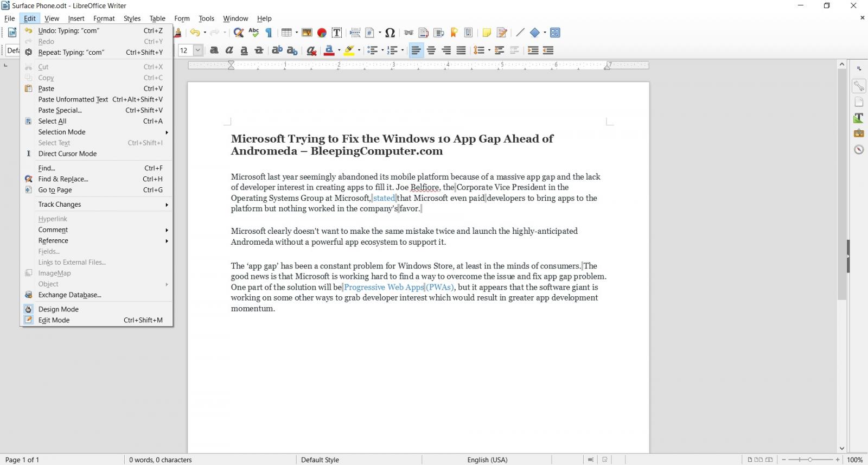This screenshot has width=868, height=465.
Task: Insert a table using toolbar icon
Action: coord(286,33)
